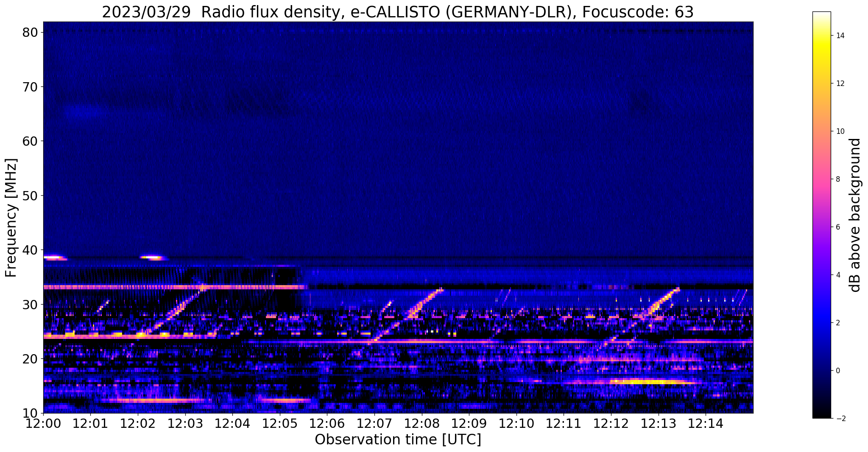Screen dimensions: 868x452
Task: Click the 12:09 time tick label
Action: click(469, 424)
